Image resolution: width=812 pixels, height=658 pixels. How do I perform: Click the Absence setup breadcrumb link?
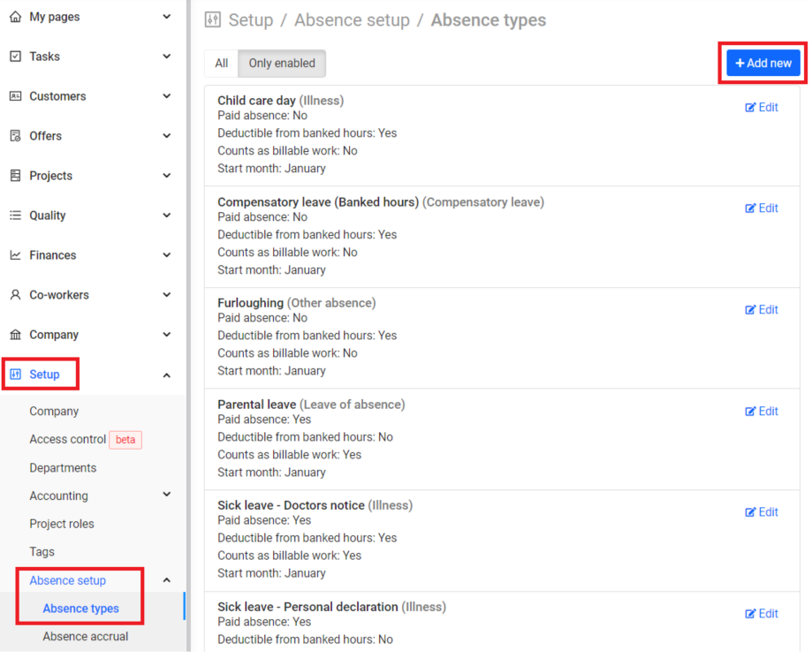click(x=353, y=19)
